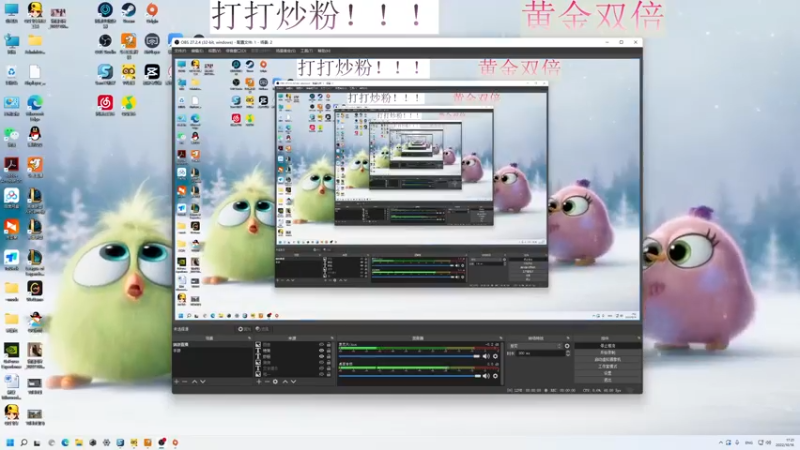Click the bottom channel volume slider
Image resolution: width=800 pixels, height=450 pixels.
[x=410, y=376]
